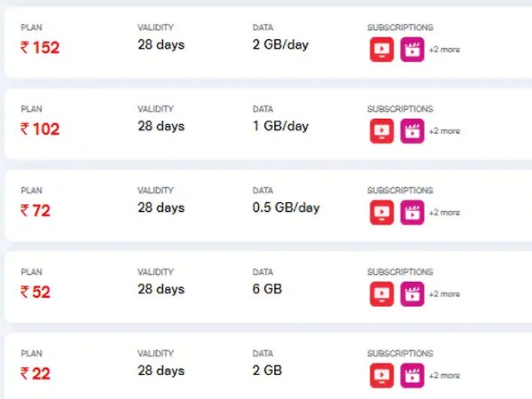532x399 pixels.
Task: Click the pink cinema icon in ₹52 plan
Action: tap(412, 293)
